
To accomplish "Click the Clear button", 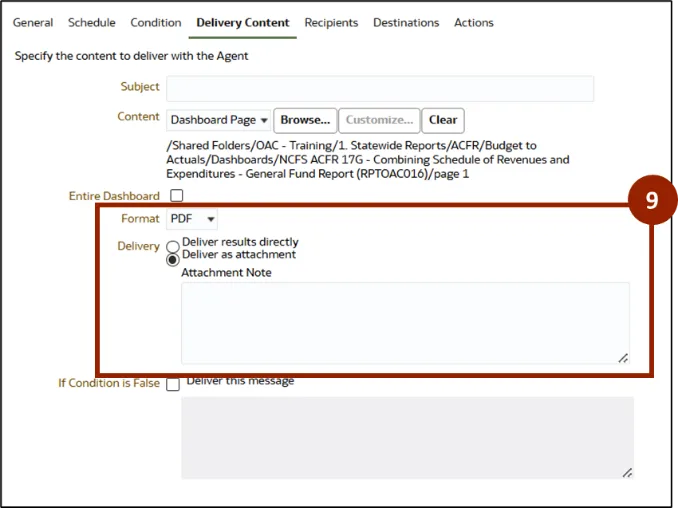I will point(443,120).
